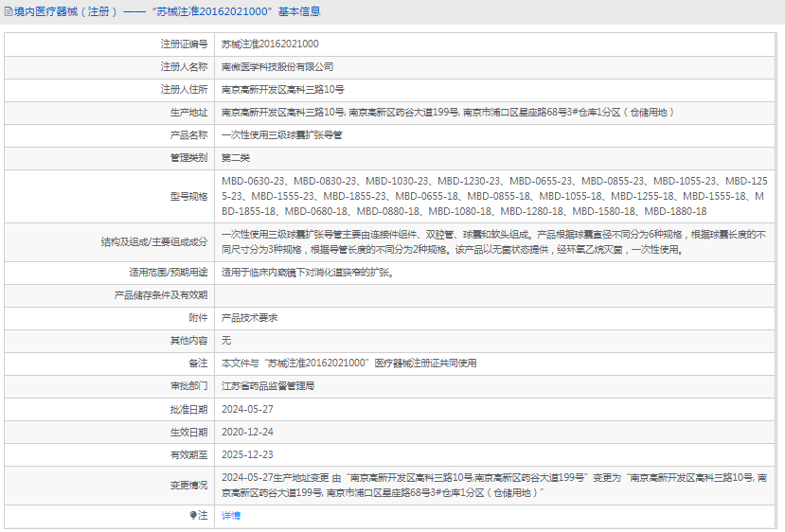Click the 生产地址 label
The image size is (785, 532).
[188, 113]
